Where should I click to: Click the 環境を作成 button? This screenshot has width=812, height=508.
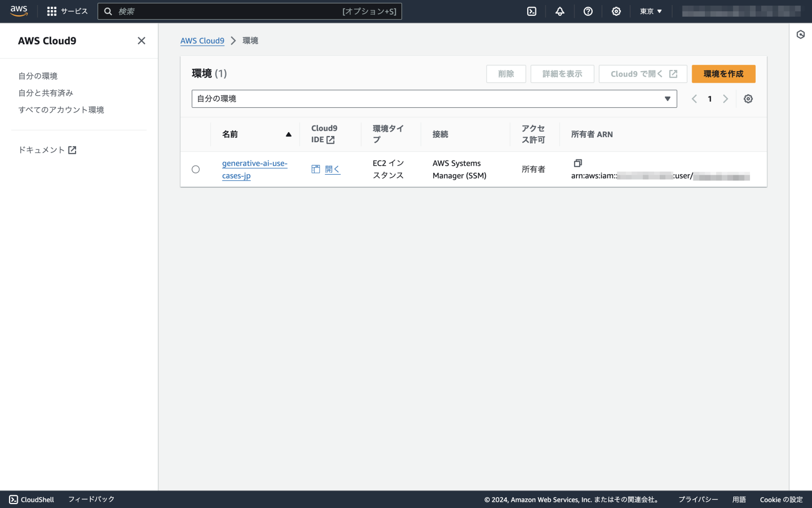pos(723,74)
